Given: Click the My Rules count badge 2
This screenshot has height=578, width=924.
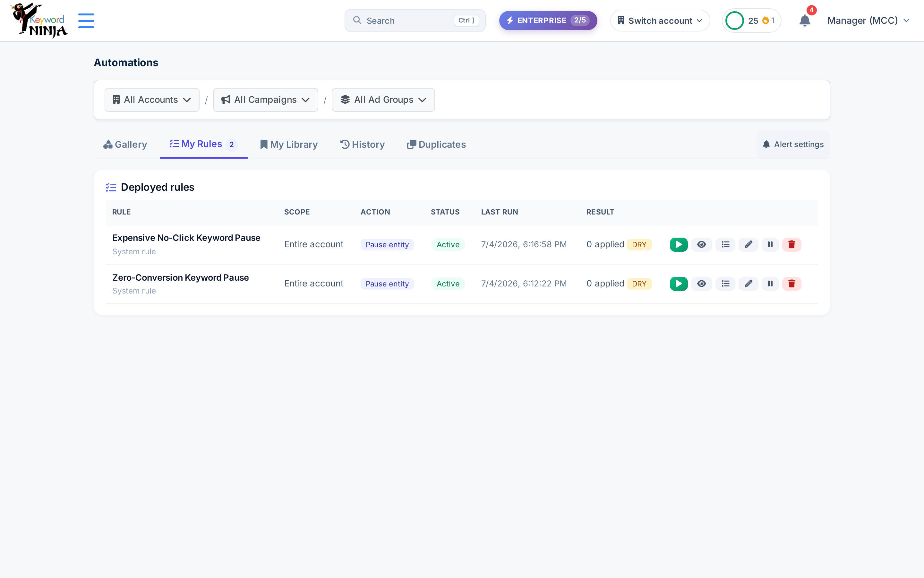Looking at the screenshot, I should (x=231, y=144).
